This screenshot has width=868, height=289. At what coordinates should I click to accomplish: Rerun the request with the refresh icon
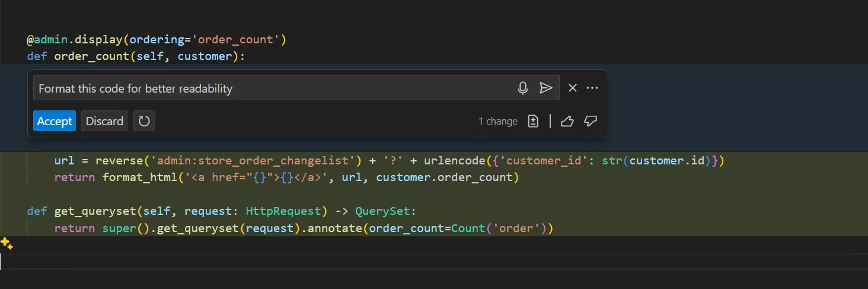(144, 121)
